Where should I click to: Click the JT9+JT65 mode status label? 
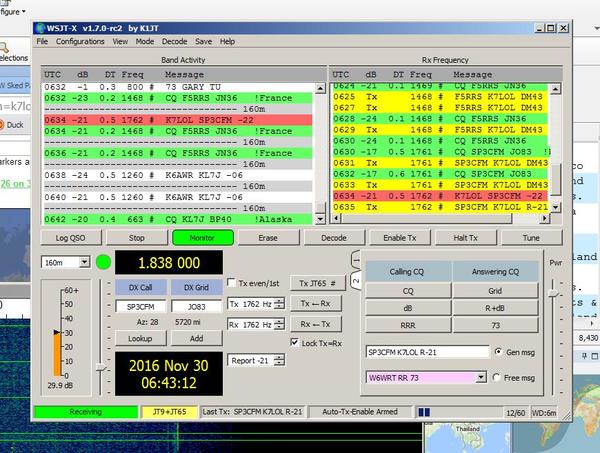click(x=170, y=412)
